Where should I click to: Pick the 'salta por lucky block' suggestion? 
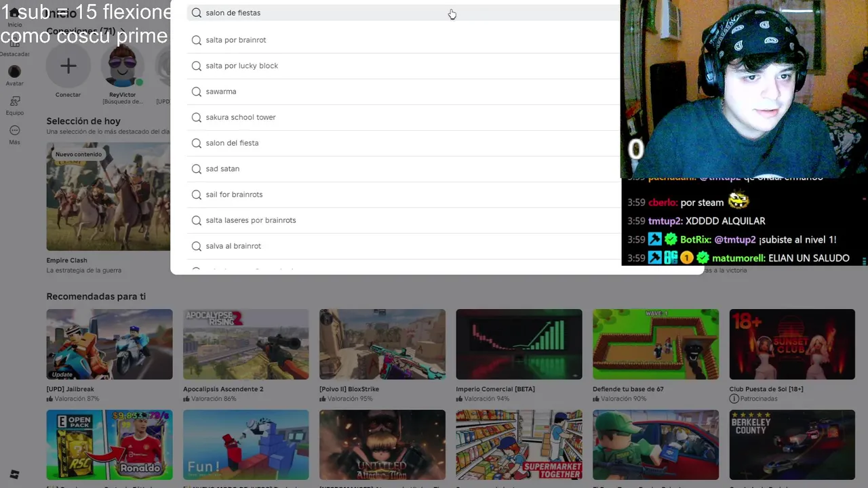[x=403, y=66]
